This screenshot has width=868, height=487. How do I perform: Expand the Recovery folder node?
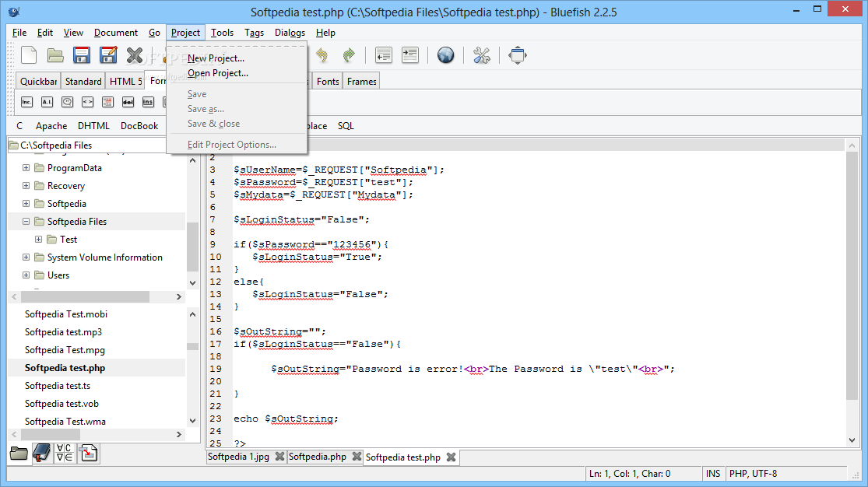pos(26,185)
